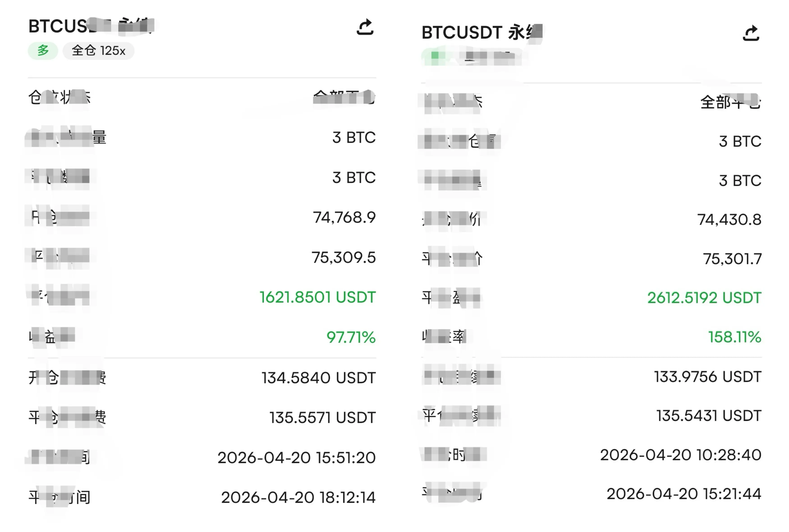Click share icon on left BTC card

[365, 27]
